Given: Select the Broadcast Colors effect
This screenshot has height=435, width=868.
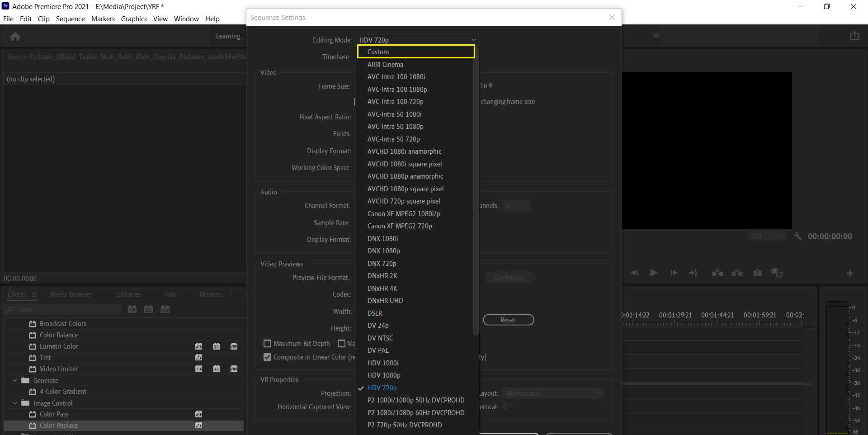Looking at the screenshot, I should [63, 323].
